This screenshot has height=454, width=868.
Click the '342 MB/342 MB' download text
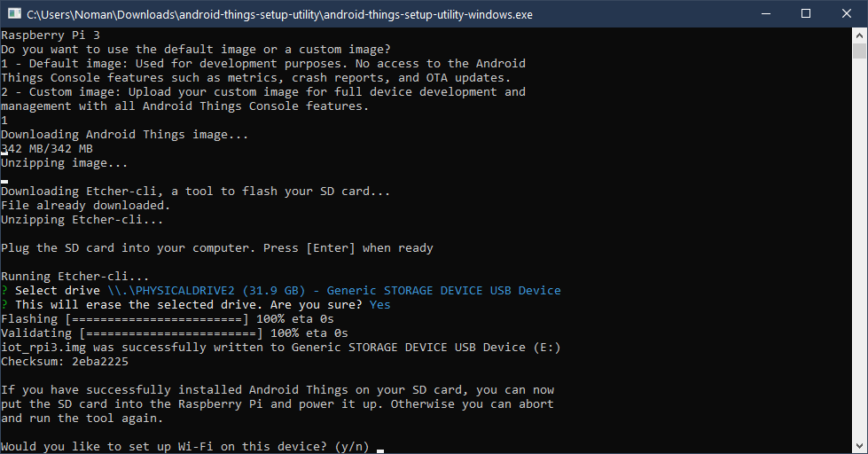point(47,149)
